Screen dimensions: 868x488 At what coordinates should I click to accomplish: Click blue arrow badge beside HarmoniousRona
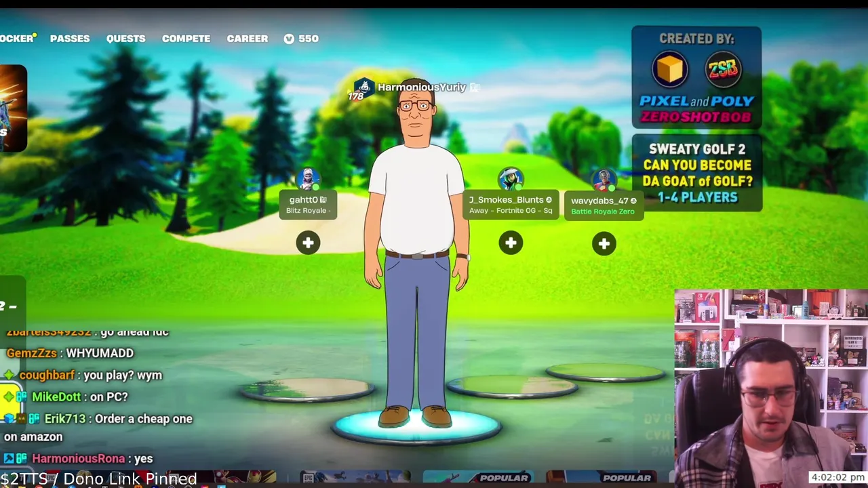click(9, 459)
